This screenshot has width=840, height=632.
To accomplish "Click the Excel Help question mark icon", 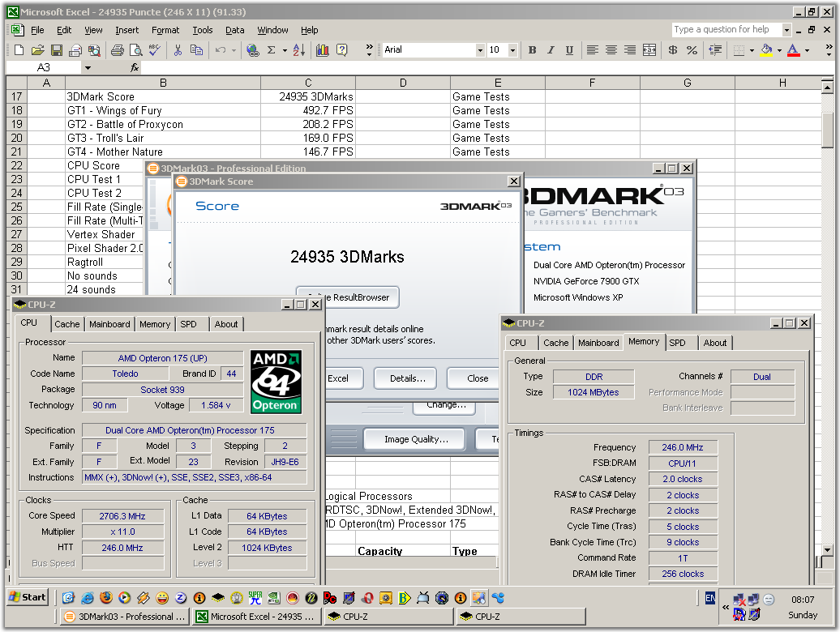I will point(342,50).
